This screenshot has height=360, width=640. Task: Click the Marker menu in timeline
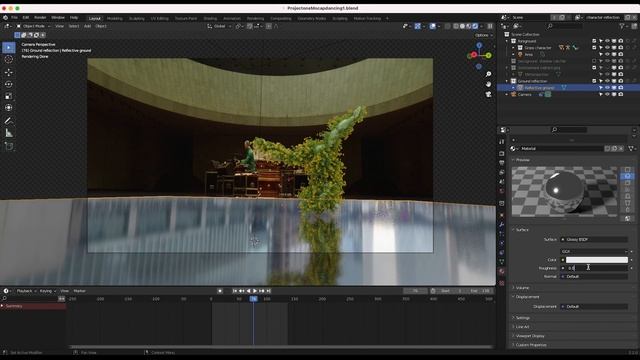coord(80,291)
